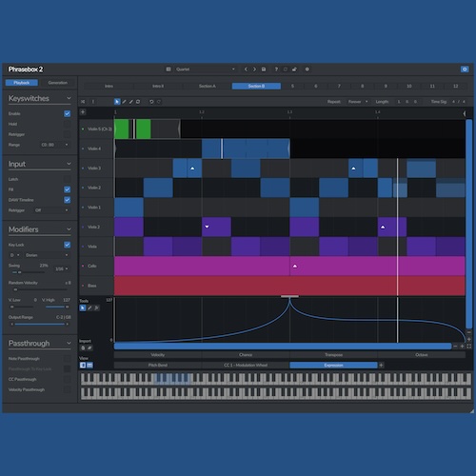Select the Velocity lane button
This screenshot has height=476, width=476.
(158, 355)
